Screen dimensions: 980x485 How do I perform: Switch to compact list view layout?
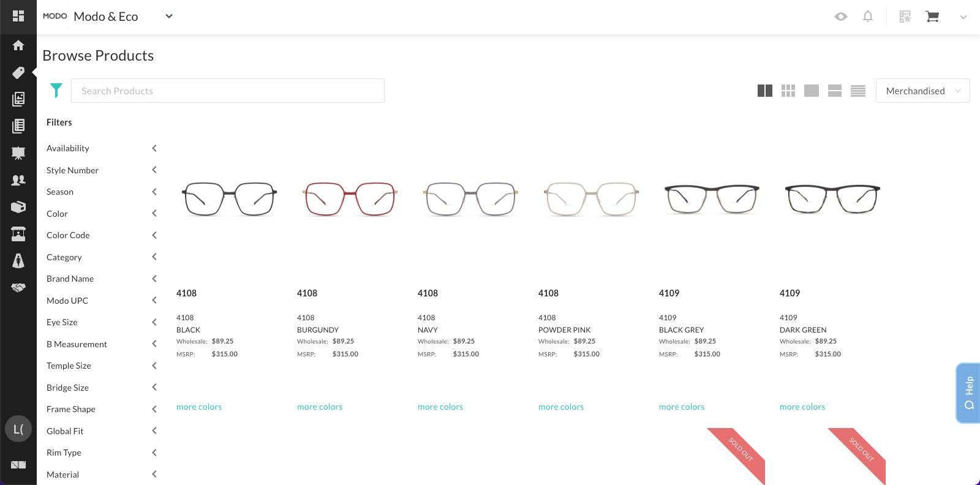pyautogui.click(x=858, y=91)
